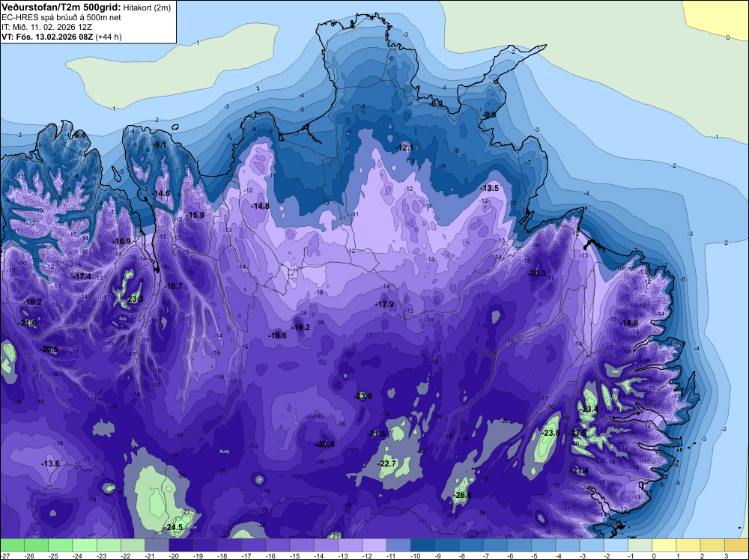Click the grey-blue legend swatch between -21 and -20
This screenshot has width=749, height=560.
(157, 545)
